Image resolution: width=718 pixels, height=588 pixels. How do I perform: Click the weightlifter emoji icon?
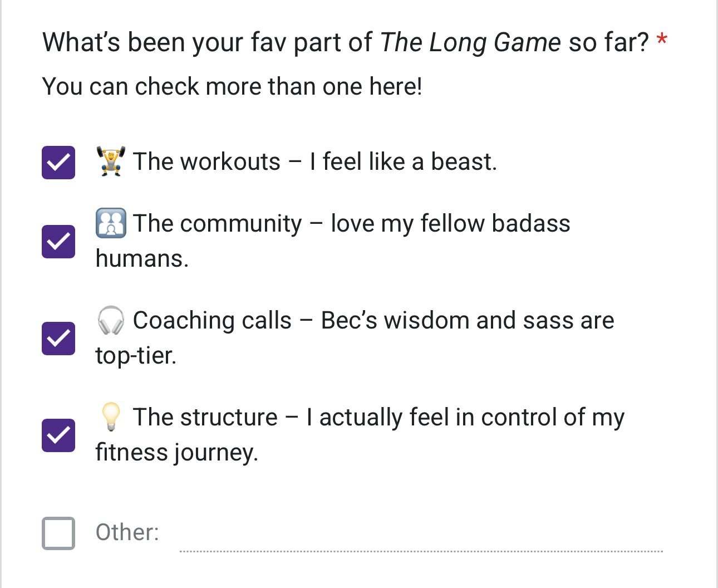(x=111, y=161)
